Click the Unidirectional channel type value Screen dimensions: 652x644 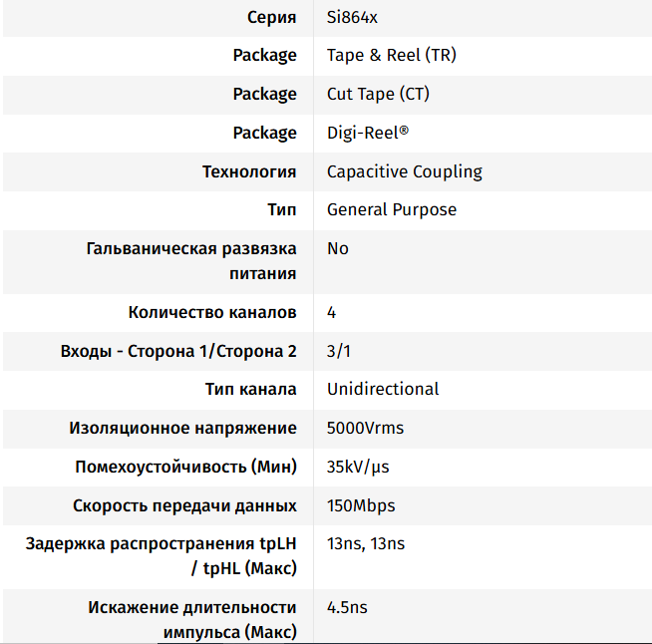[383, 389]
